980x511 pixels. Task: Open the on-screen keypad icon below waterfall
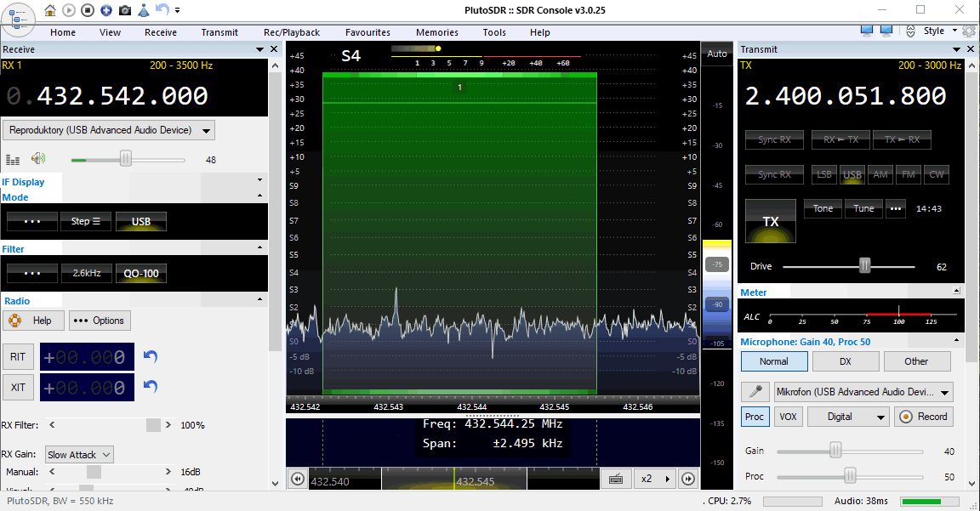pyautogui.click(x=615, y=479)
